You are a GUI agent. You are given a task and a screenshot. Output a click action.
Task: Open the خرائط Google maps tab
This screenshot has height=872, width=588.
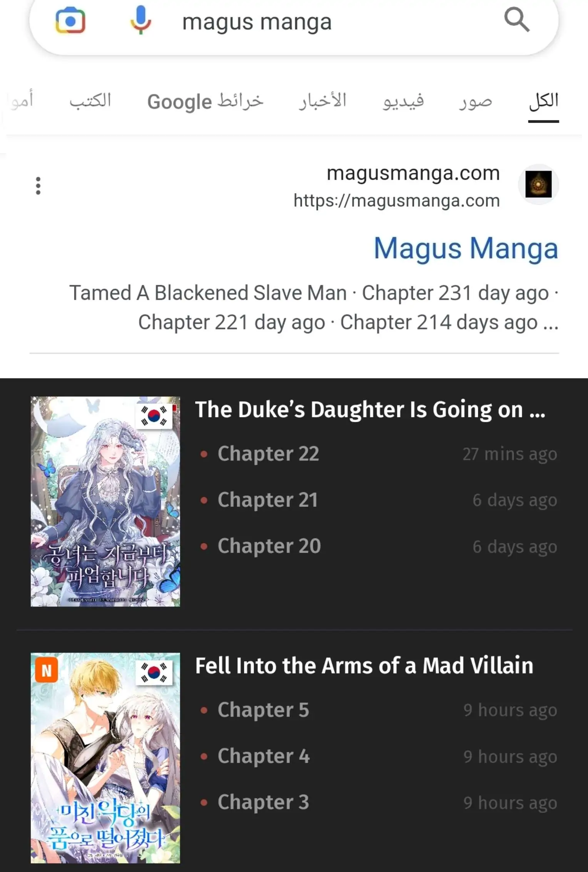[205, 102]
